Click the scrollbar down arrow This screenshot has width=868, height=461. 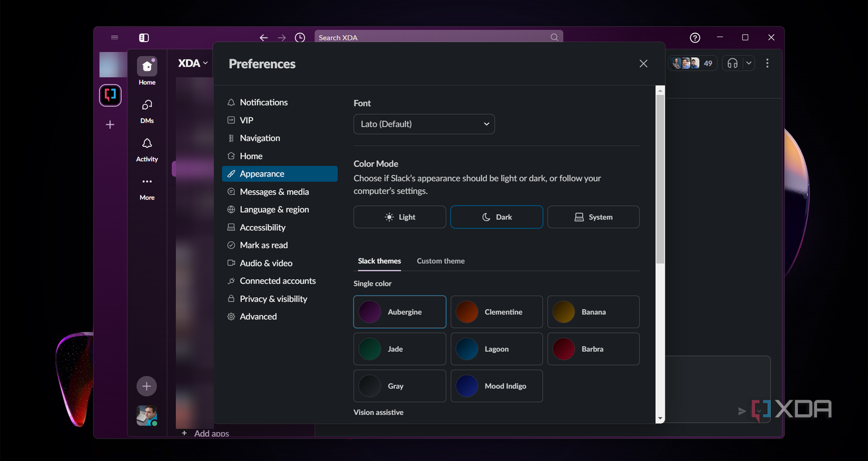pos(660,418)
